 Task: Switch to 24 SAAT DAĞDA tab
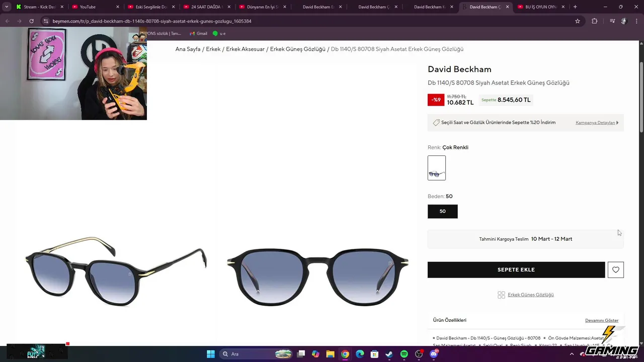coord(206,7)
